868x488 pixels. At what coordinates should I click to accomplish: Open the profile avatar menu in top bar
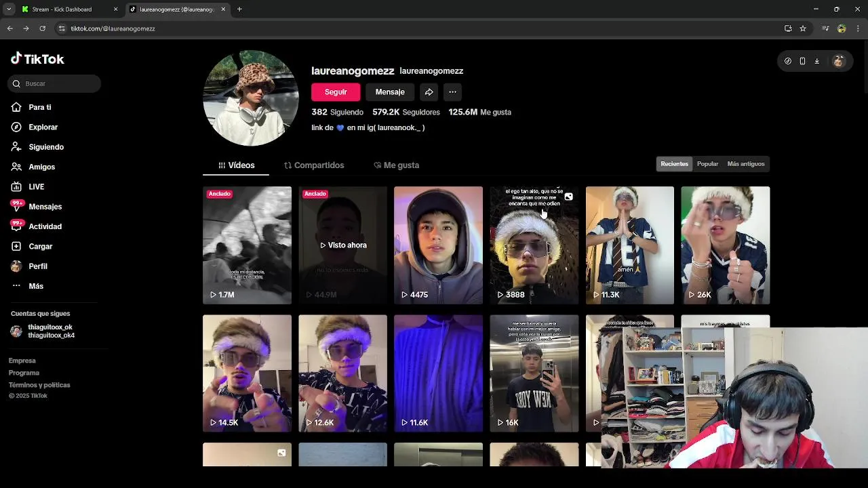click(838, 61)
